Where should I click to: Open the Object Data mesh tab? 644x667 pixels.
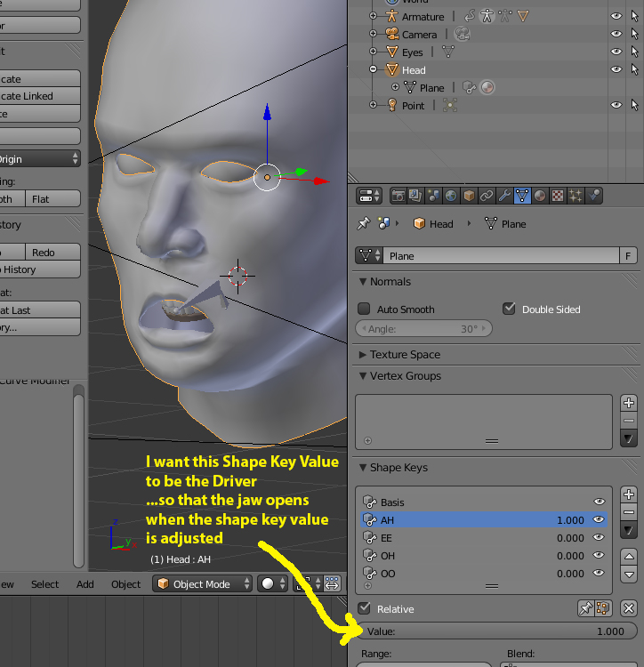[x=522, y=196]
